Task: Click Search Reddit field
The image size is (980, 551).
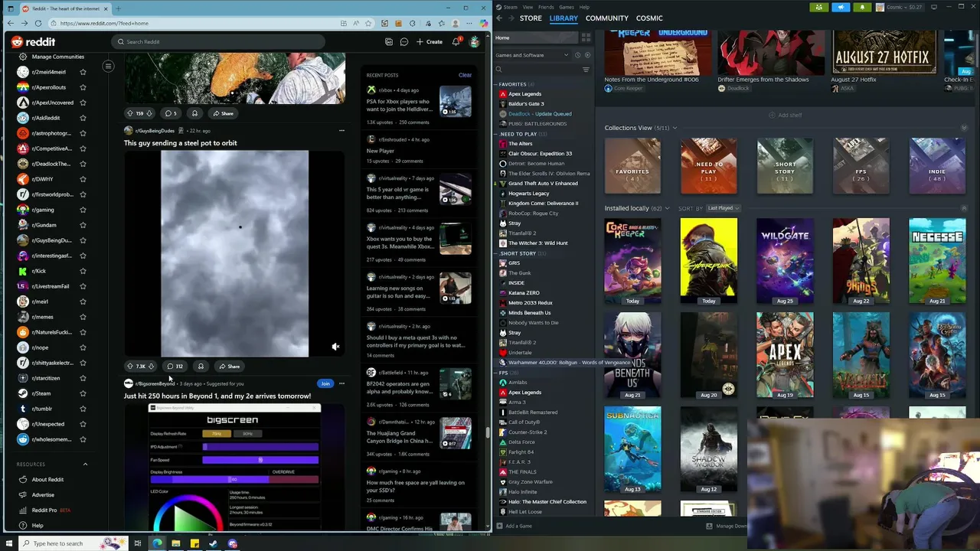Action: (x=218, y=42)
